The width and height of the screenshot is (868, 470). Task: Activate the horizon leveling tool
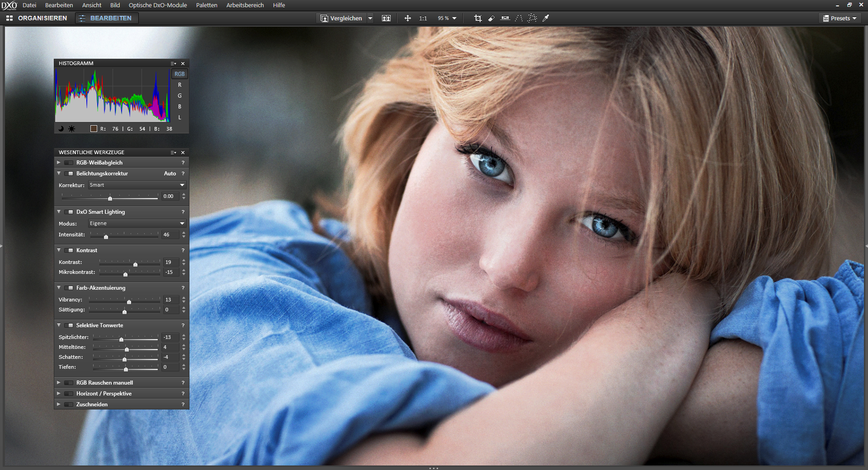[505, 18]
